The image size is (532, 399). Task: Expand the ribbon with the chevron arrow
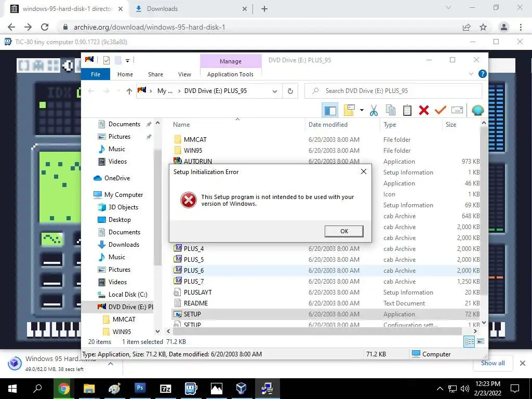coord(471,74)
